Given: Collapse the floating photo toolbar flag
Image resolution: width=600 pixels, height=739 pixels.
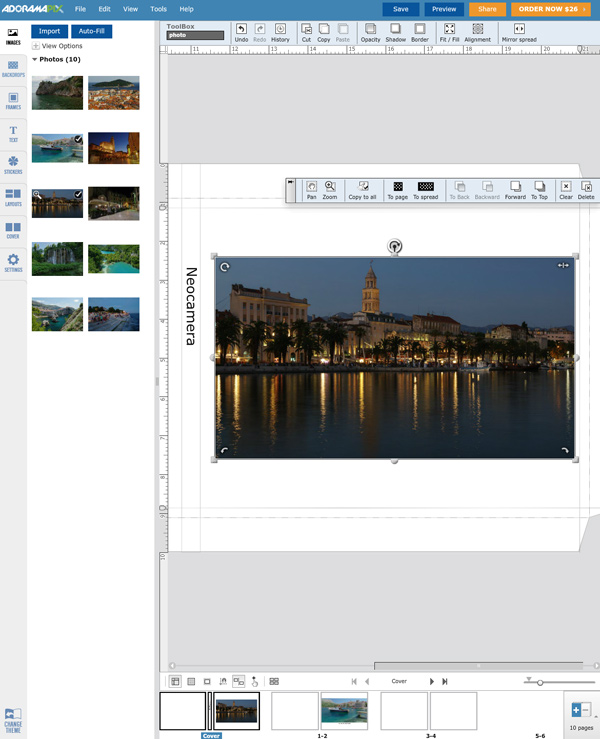Looking at the screenshot, I should coord(291,182).
